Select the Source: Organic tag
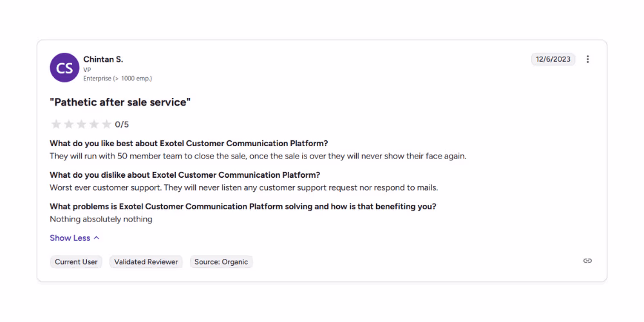The height and width of the screenshot is (322, 644). click(221, 262)
